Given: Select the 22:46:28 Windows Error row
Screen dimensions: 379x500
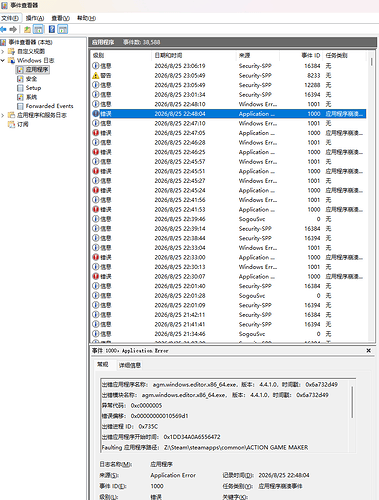Looking at the screenshot, I should (x=229, y=143).
